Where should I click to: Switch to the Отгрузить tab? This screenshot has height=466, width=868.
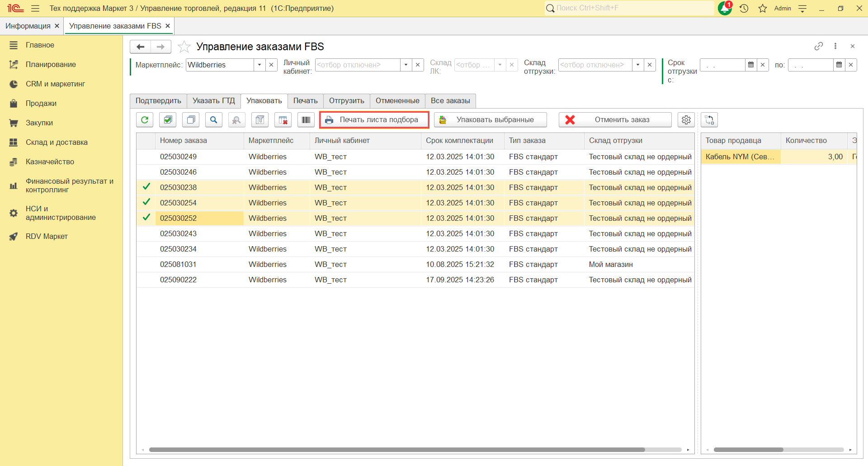[346, 101]
